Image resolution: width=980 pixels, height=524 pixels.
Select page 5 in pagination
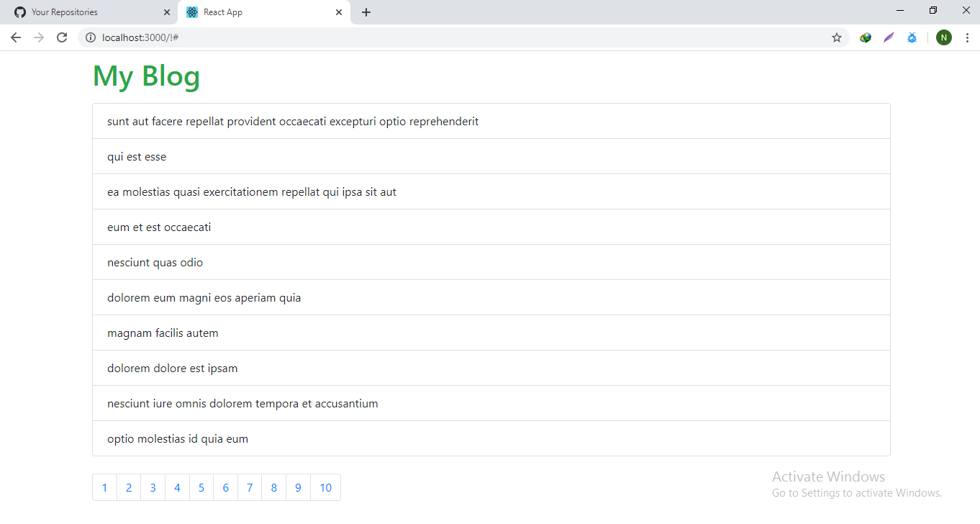point(201,487)
